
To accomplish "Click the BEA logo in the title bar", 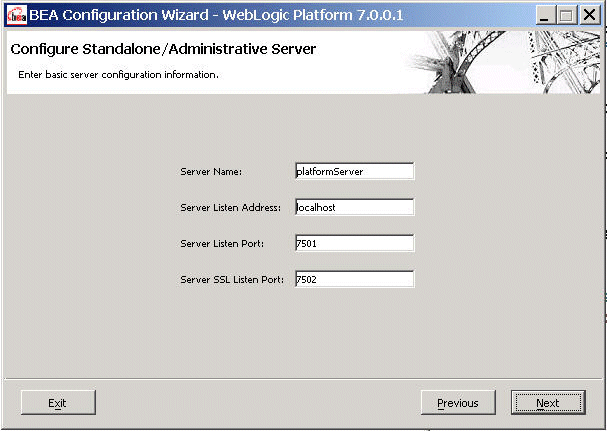I will tap(17, 15).
